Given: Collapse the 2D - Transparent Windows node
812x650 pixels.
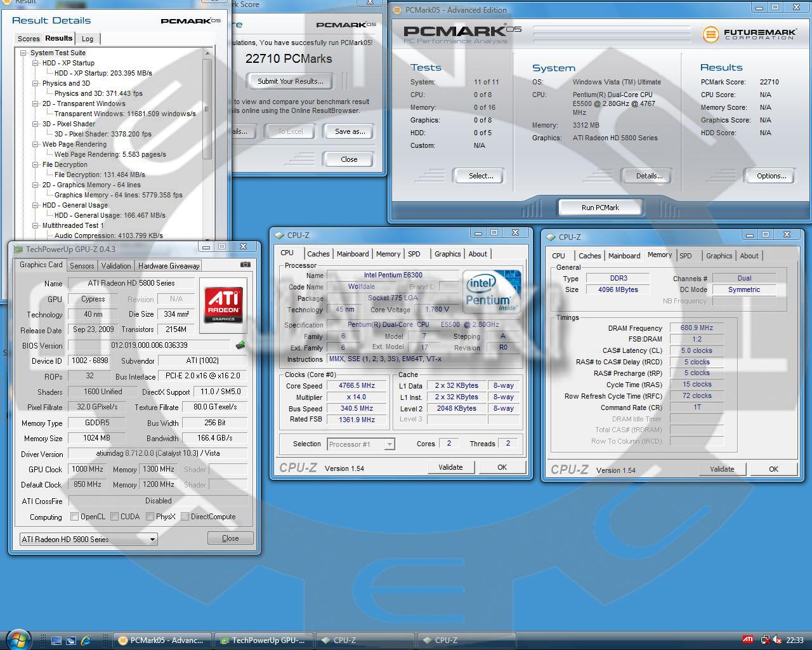Looking at the screenshot, I should (x=36, y=103).
